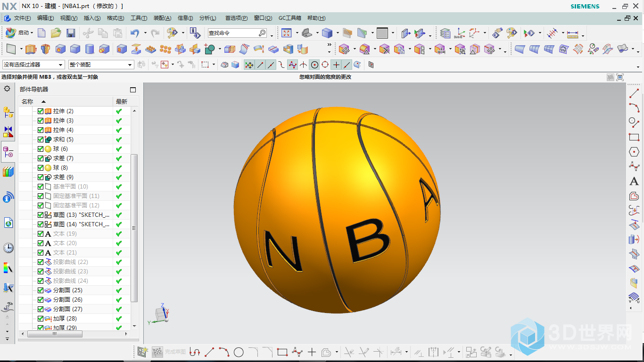Open the 文件(F) menu

22,18
